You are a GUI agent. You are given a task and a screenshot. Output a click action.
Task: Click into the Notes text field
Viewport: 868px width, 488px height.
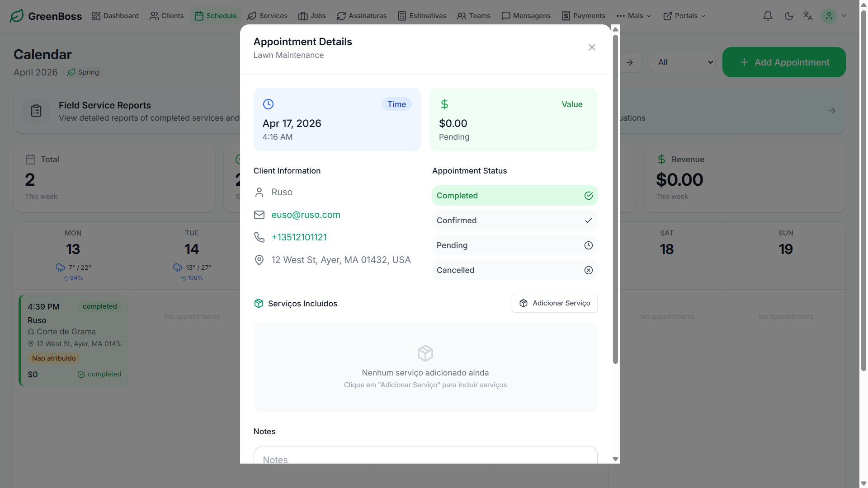(425, 456)
